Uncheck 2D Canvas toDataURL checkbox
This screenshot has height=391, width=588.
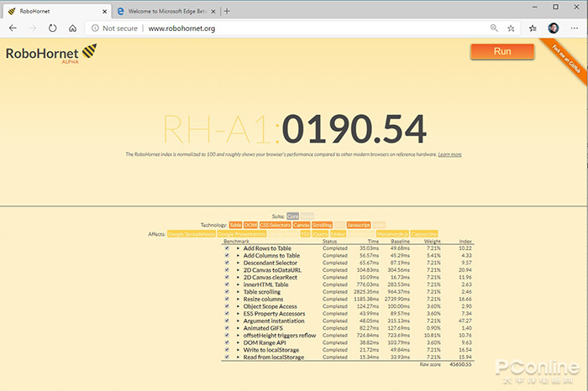pos(227,269)
